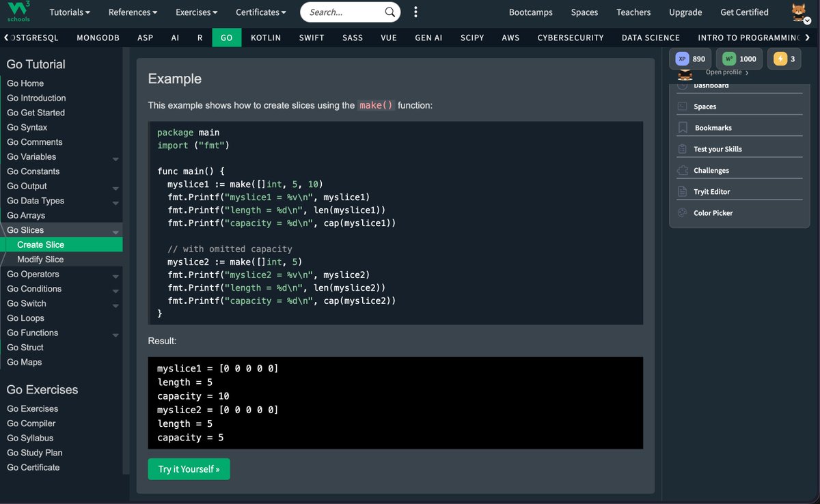
Task: Click the make() inline code text
Action: click(377, 106)
